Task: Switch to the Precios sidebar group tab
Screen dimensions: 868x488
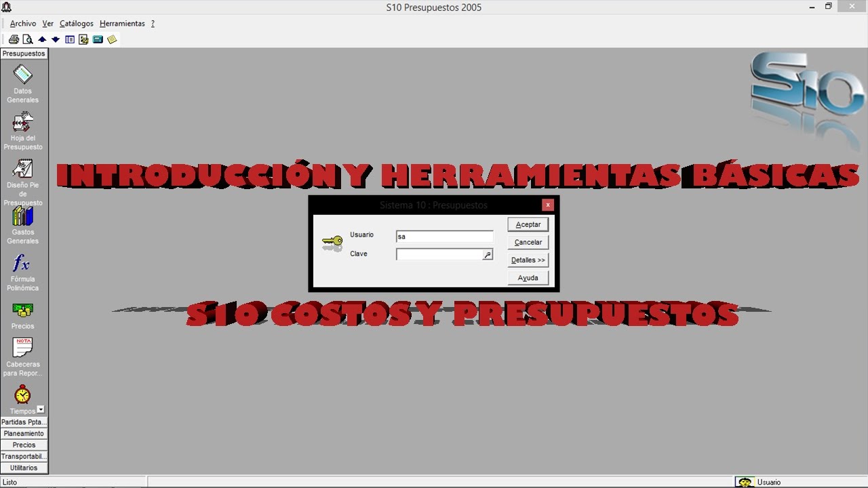Action: click(x=24, y=445)
